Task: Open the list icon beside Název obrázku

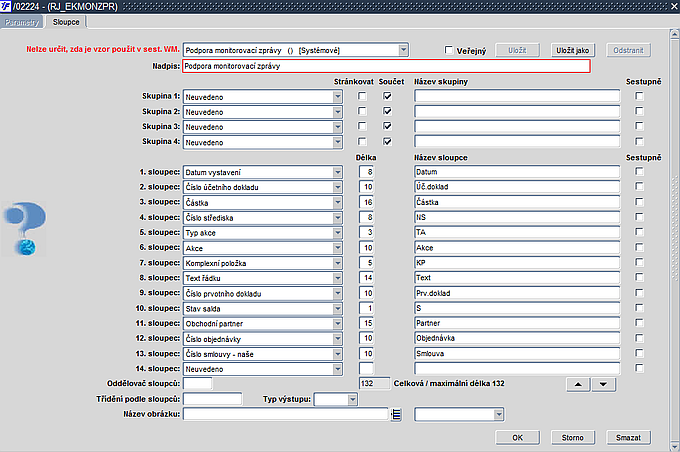Action: click(396, 415)
